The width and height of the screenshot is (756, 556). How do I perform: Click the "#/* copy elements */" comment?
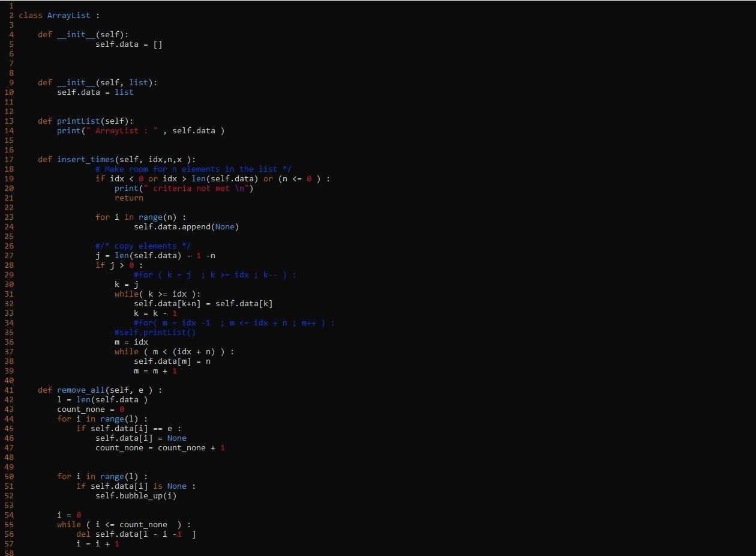tap(143, 246)
